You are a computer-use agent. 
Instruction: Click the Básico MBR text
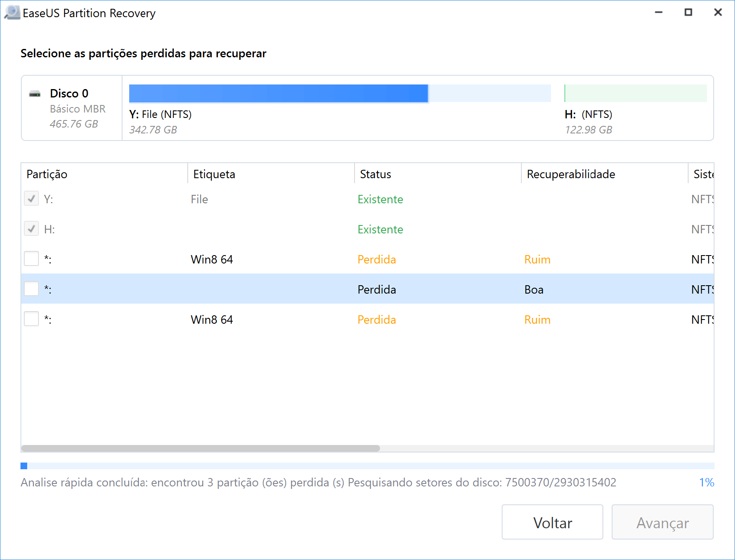click(78, 109)
